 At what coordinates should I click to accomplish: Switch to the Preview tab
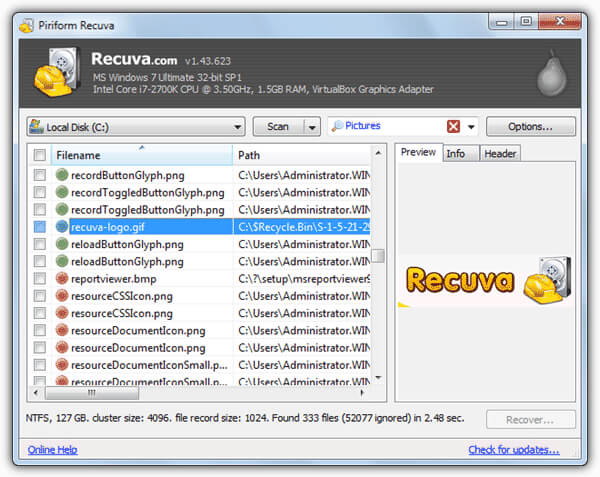(418, 152)
